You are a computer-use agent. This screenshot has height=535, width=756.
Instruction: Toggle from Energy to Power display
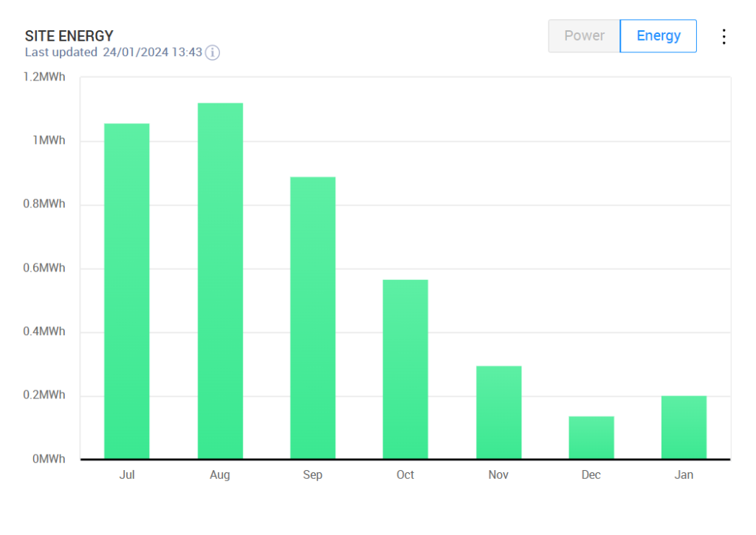pos(583,35)
